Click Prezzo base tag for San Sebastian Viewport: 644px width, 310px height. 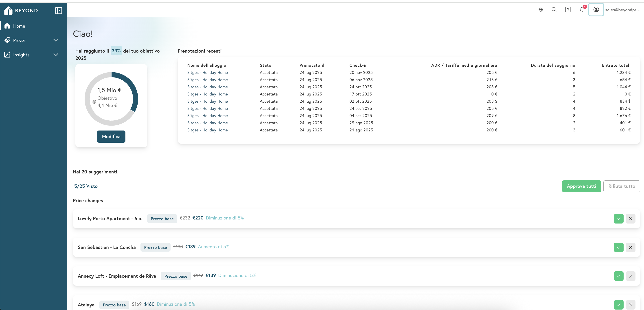point(155,247)
